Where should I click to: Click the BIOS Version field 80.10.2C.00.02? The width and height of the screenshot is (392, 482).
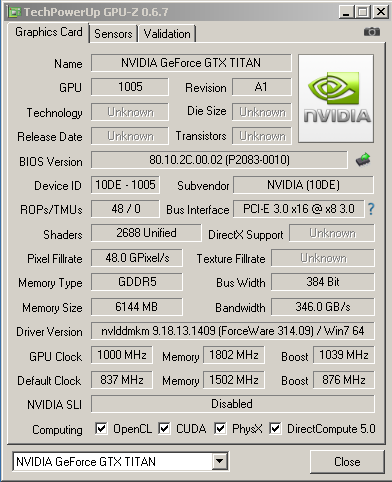click(219, 160)
